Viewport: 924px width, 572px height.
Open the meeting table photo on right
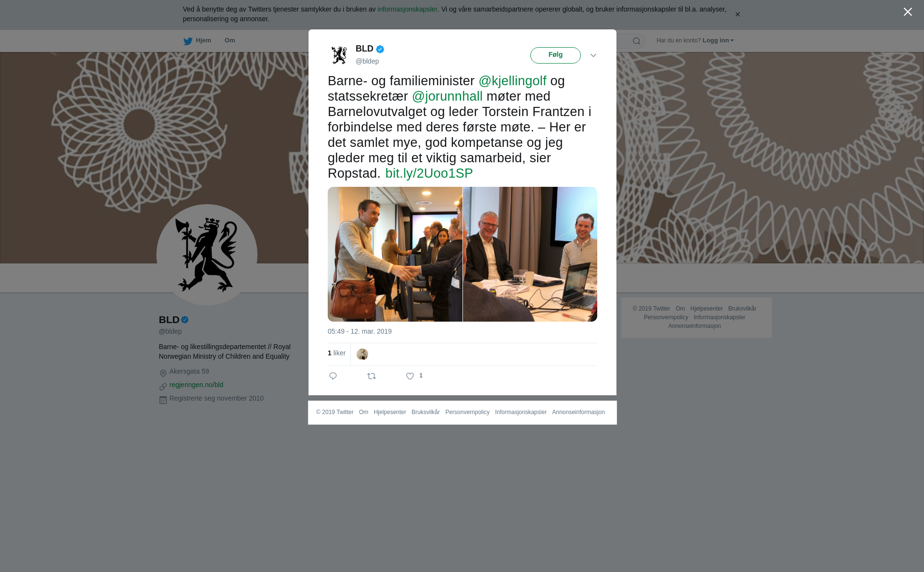530,254
